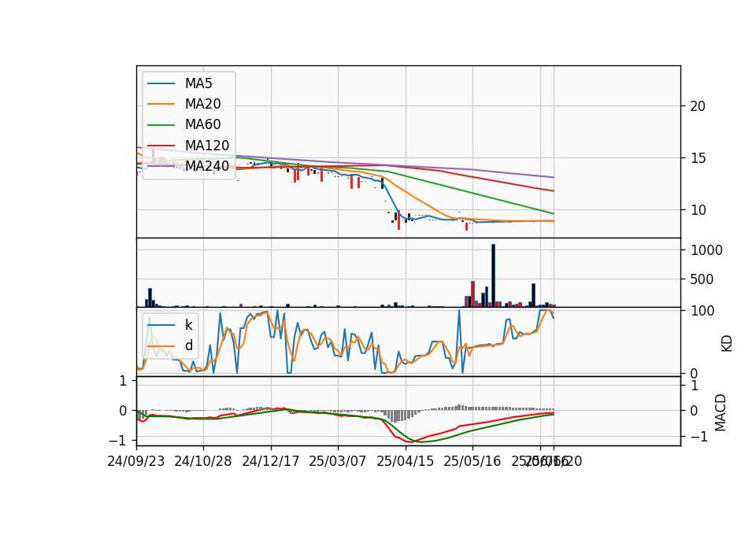Click the volume axis value 500
The image size is (756, 543).
702,279
